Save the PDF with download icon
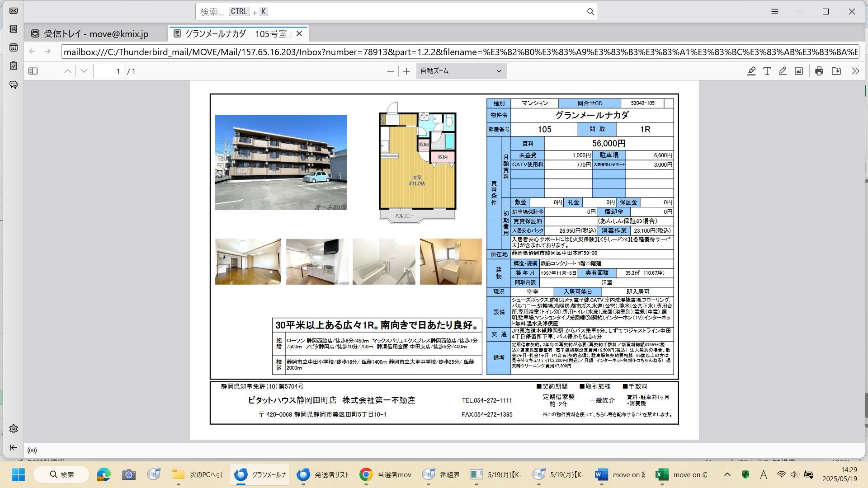The width and height of the screenshot is (868, 488). point(836,71)
